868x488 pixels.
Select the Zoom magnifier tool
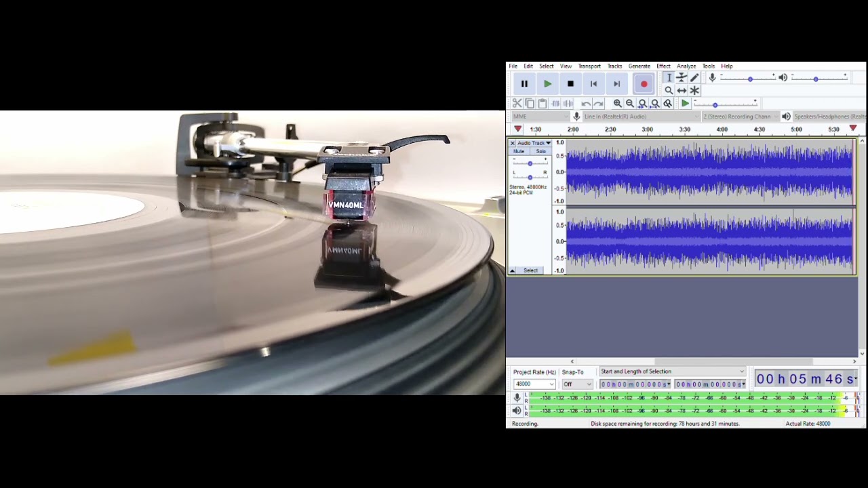point(669,90)
